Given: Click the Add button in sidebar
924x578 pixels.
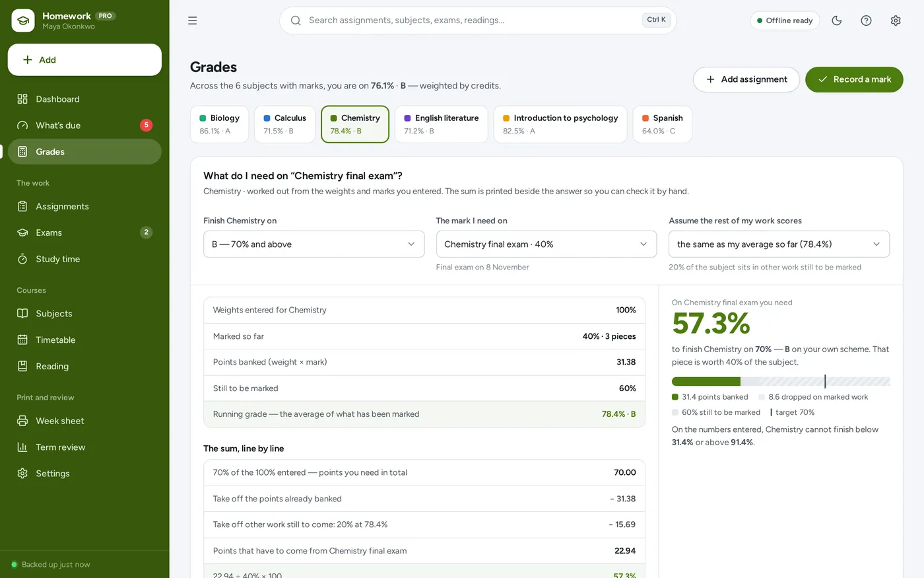Looking at the screenshot, I should click(84, 60).
